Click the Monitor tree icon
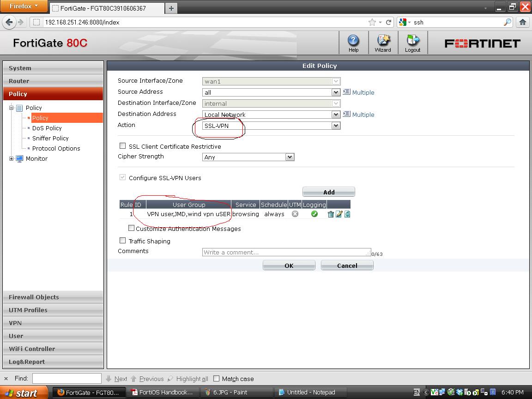The width and height of the screenshot is (532, 399). click(x=20, y=158)
